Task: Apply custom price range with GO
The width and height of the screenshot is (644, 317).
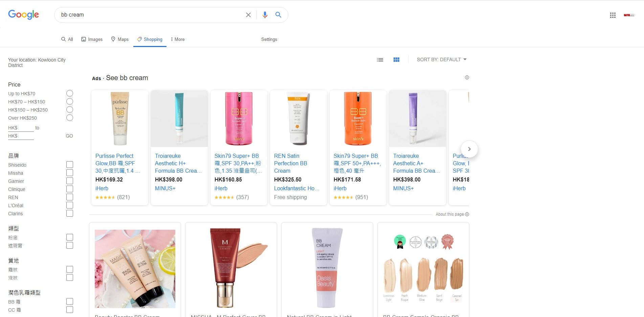Action: click(69, 136)
